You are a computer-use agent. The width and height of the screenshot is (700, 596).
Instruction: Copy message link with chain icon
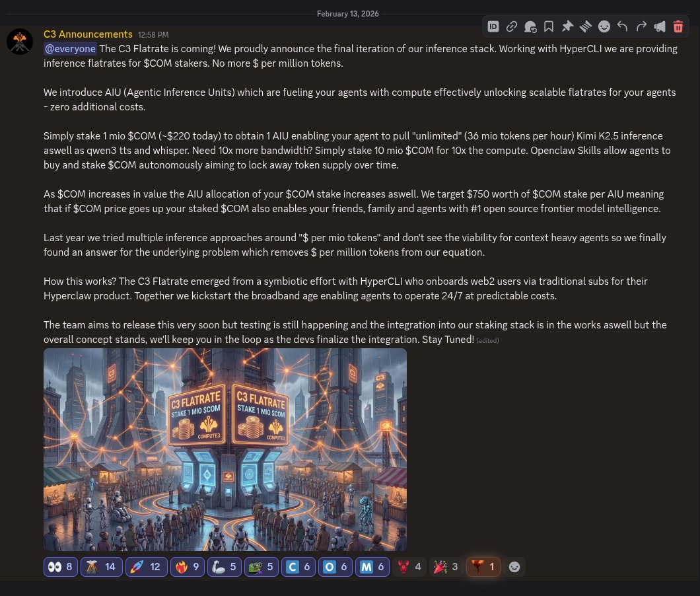tap(512, 27)
